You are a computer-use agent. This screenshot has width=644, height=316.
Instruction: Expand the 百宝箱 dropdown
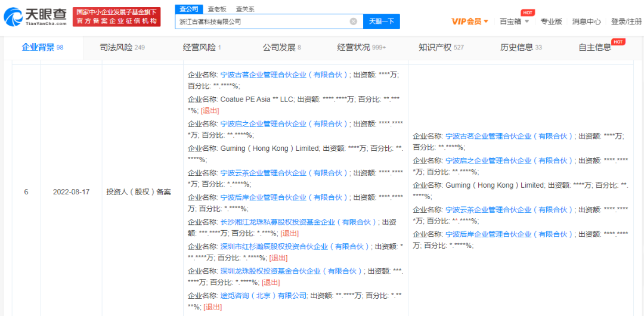tap(514, 21)
